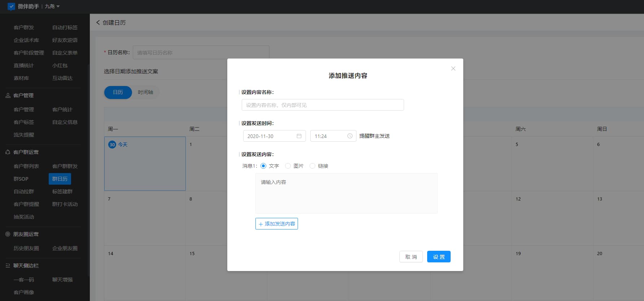Image resolution: width=644 pixels, height=301 pixels.
Task: Open 抽奖活动 in the sidebar
Action: tap(24, 217)
